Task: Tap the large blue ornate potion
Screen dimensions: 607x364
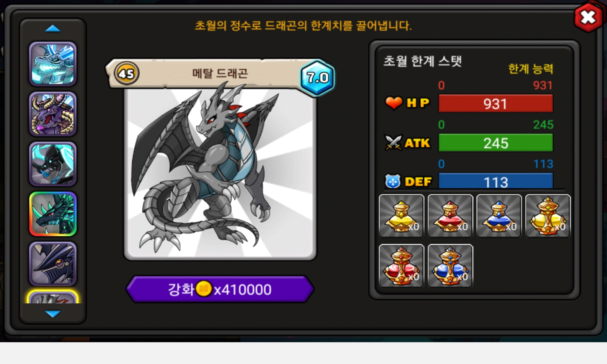Action: click(450, 266)
